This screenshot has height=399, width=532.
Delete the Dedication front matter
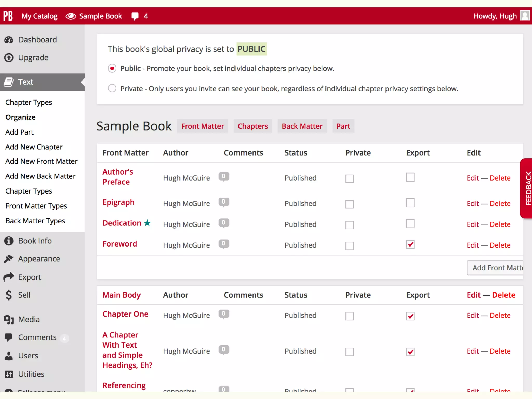500,224
